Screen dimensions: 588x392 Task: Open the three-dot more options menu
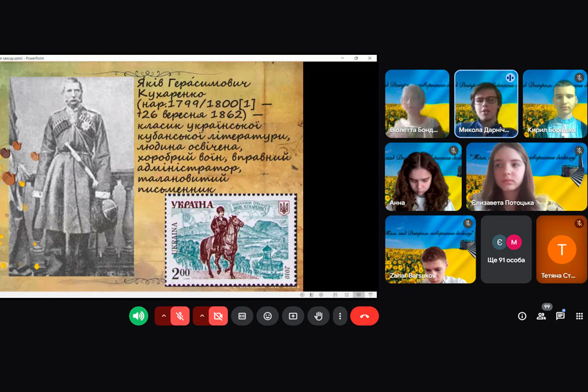click(x=340, y=316)
